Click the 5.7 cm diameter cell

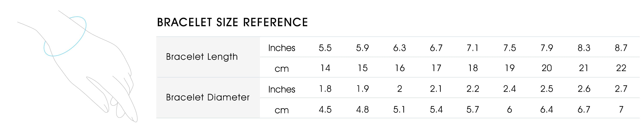coord(472,110)
